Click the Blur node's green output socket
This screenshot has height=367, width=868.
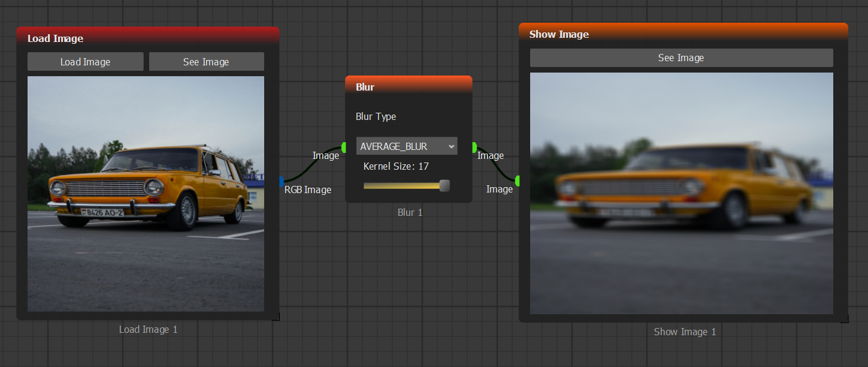[x=474, y=147]
